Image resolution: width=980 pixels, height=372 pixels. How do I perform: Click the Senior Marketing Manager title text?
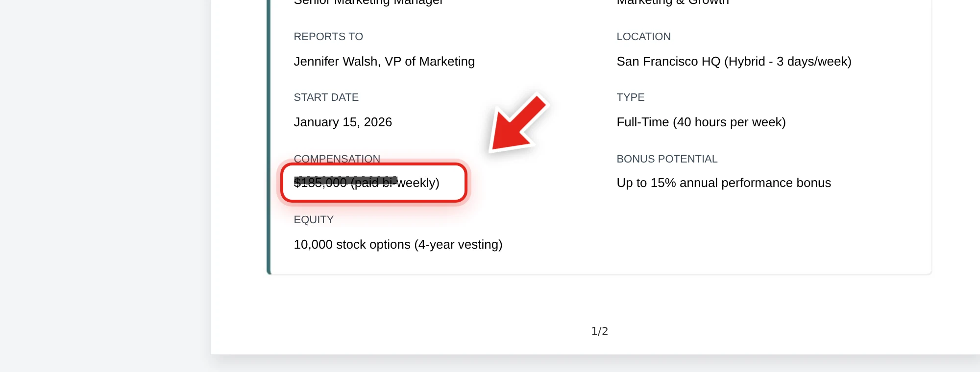tap(368, 2)
